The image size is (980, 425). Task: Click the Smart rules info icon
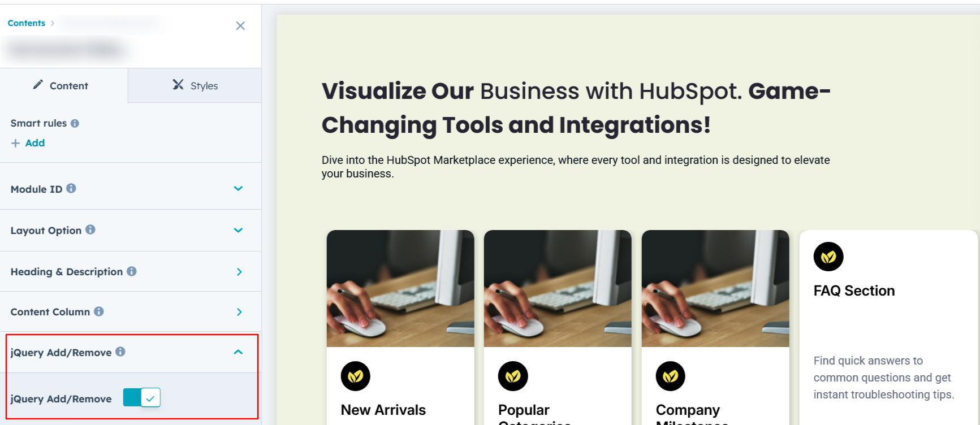point(75,123)
